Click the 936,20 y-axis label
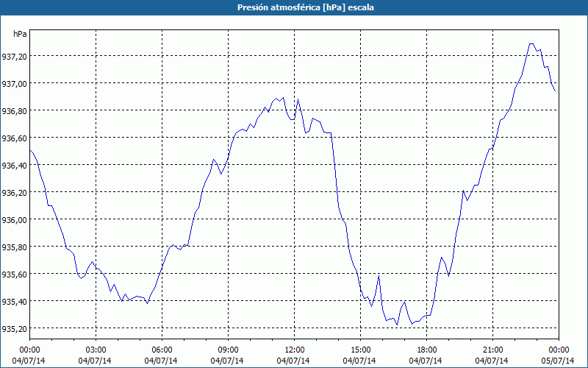588x368 pixels. click(14, 193)
